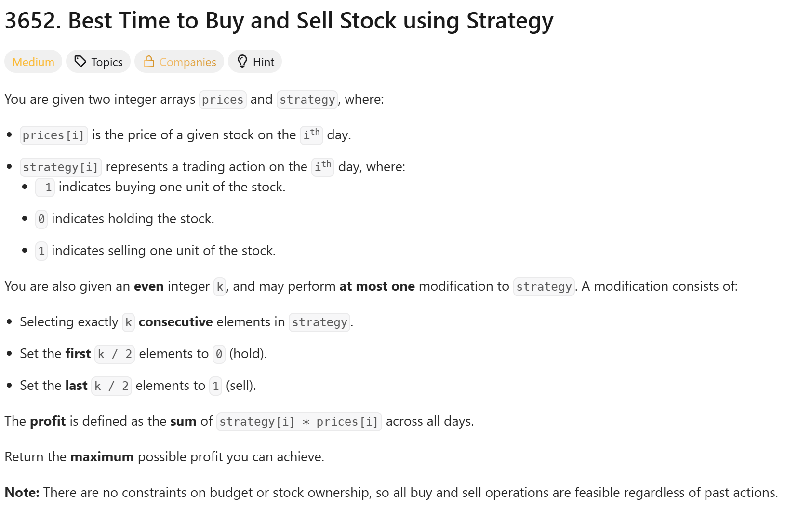Show the Hint for this problem
Image resolution: width=812 pixels, height=509 pixels.
pos(255,61)
